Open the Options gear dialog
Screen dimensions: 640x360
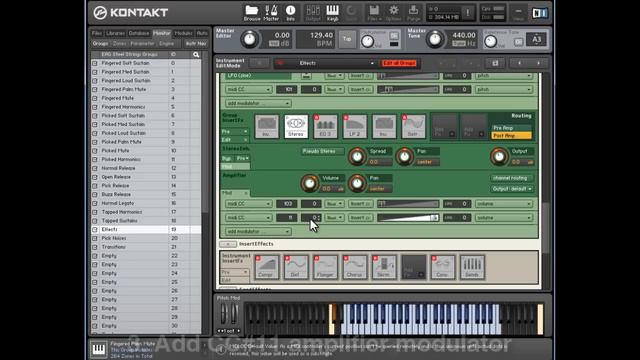pyautogui.click(x=393, y=13)
